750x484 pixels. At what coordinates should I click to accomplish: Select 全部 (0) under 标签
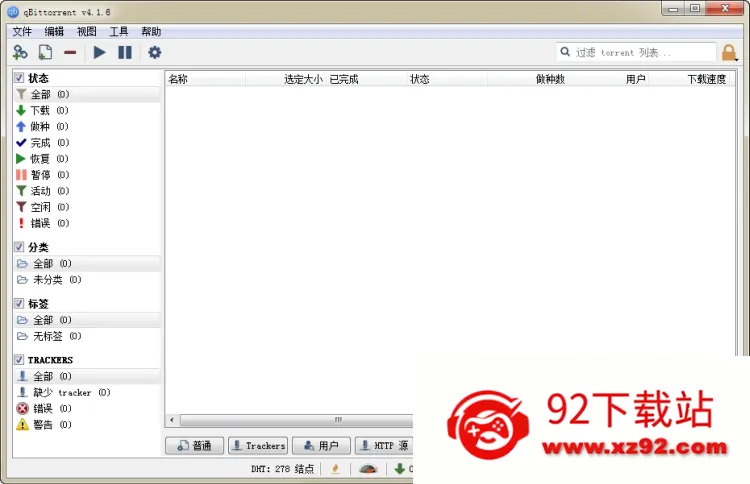[87, 320]
